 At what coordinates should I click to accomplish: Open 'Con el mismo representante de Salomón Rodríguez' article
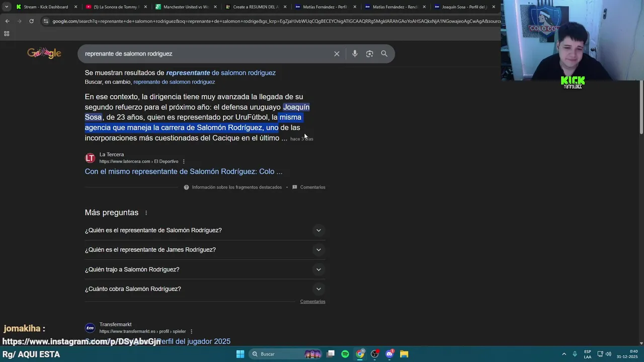tap(184, 171)
